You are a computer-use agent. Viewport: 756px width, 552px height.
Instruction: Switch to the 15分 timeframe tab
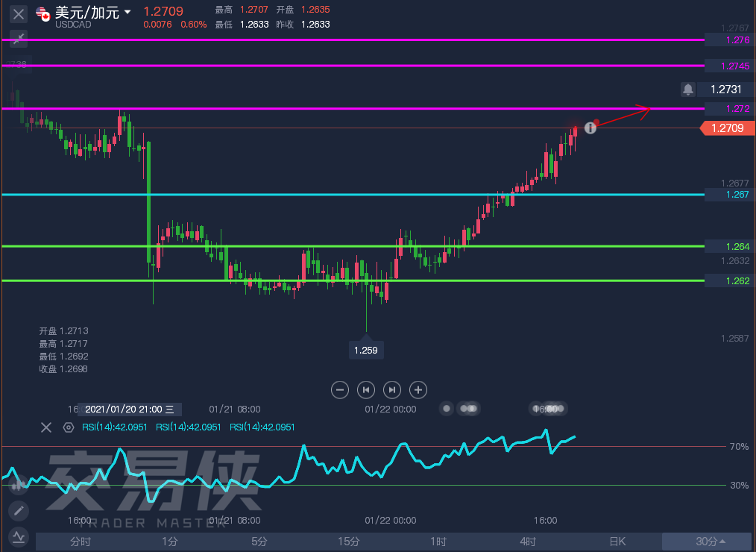(x=349, y=542)
